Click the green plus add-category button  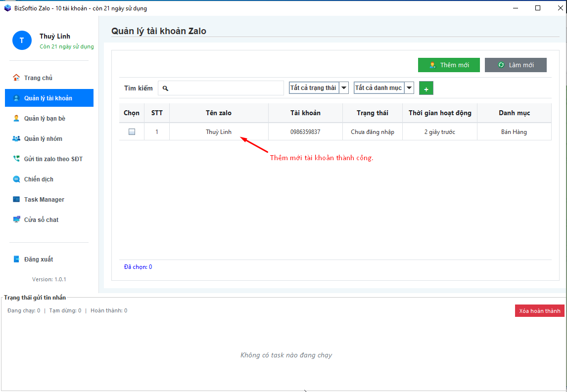[426, 88]
